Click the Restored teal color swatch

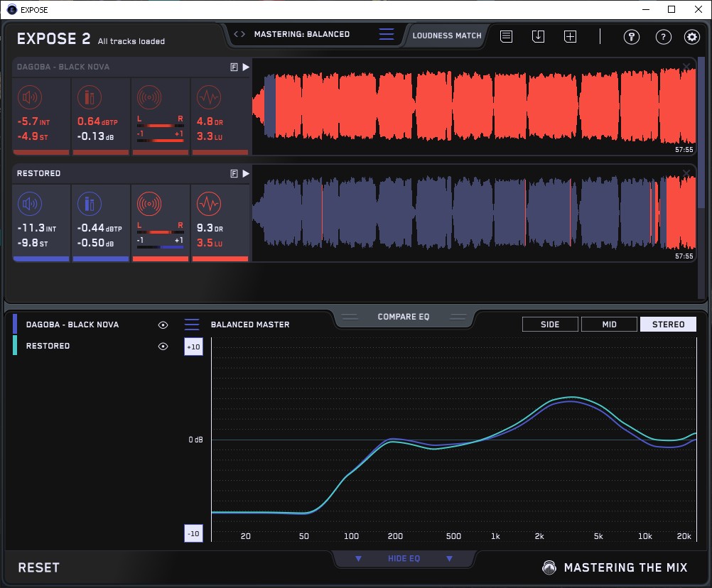(15, 345)
